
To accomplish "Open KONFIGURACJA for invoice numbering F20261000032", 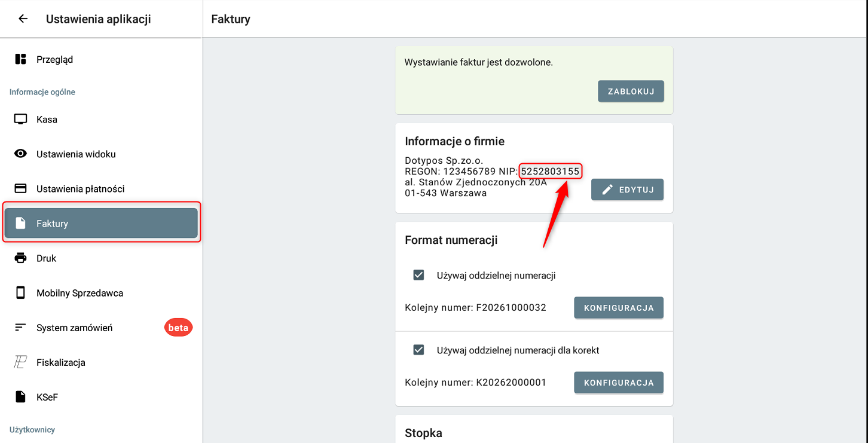I will tap(619, 308).
